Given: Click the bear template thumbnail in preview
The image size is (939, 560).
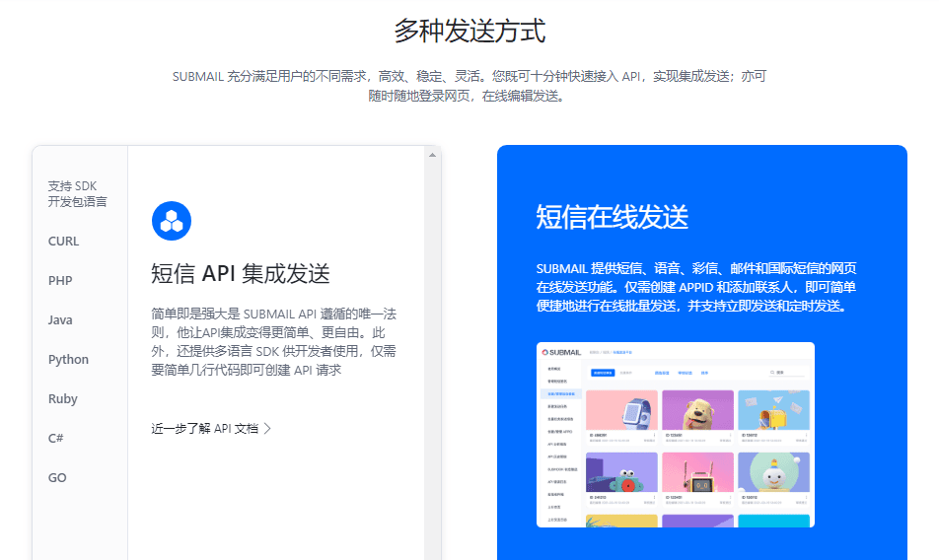Looking at the screenshot, I should click(697, 410).
